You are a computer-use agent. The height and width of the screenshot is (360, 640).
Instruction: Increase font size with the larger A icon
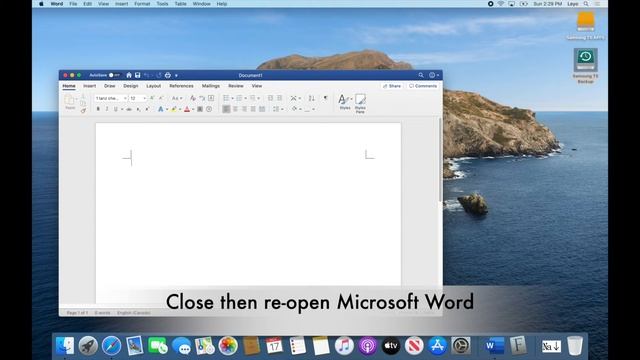152,98
